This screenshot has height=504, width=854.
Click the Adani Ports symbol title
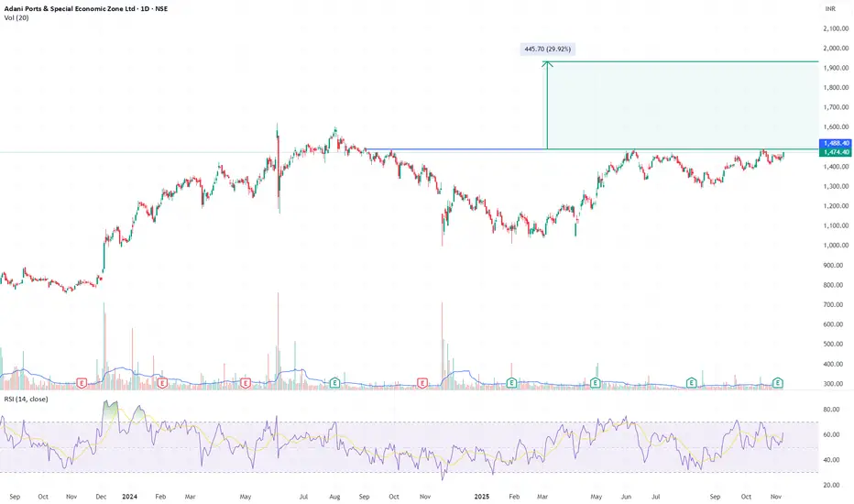86,9
